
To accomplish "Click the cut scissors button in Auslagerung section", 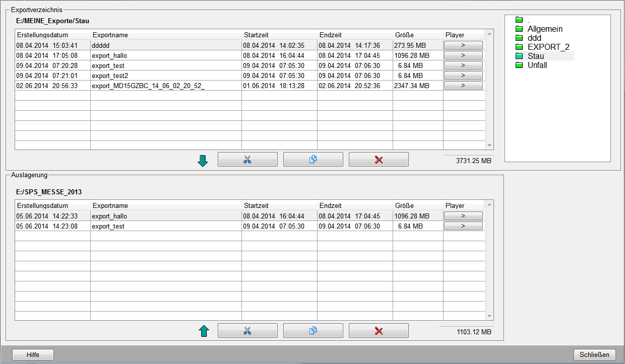I will point(247,331).
